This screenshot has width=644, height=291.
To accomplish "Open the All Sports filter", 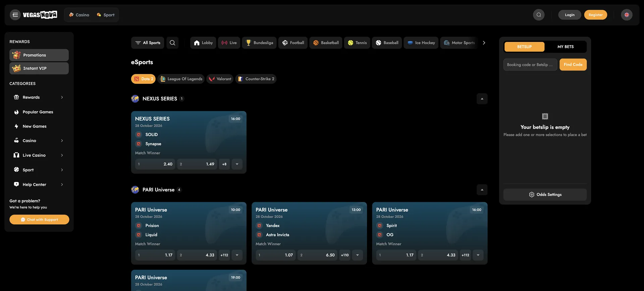I will click(x=148, y=43).
